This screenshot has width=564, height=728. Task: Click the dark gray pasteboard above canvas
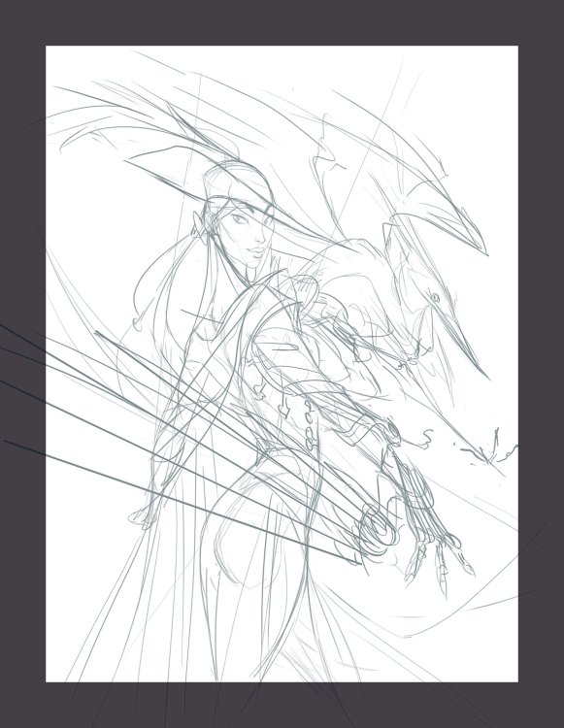coord(282,22)
